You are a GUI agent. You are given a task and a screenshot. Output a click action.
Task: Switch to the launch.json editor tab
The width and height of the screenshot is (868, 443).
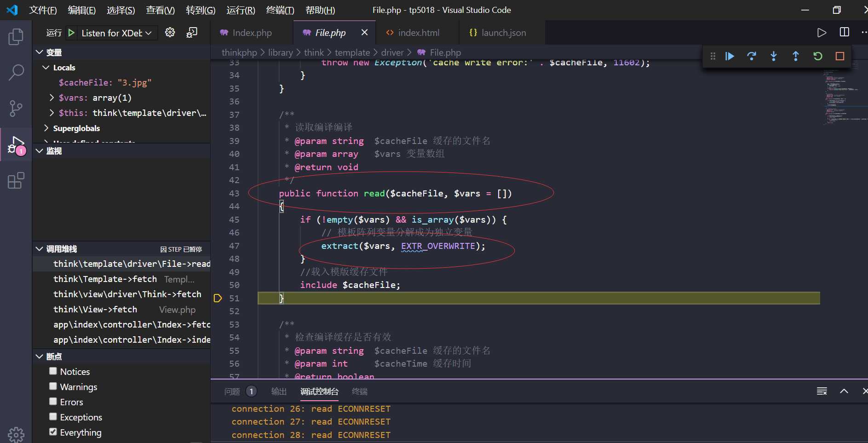[503, 33]
